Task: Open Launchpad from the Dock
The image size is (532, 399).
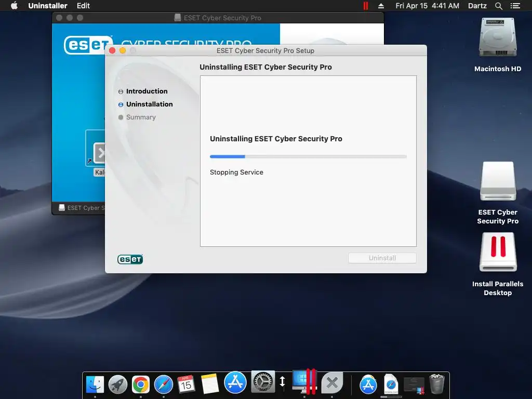Action: point(118,384)
